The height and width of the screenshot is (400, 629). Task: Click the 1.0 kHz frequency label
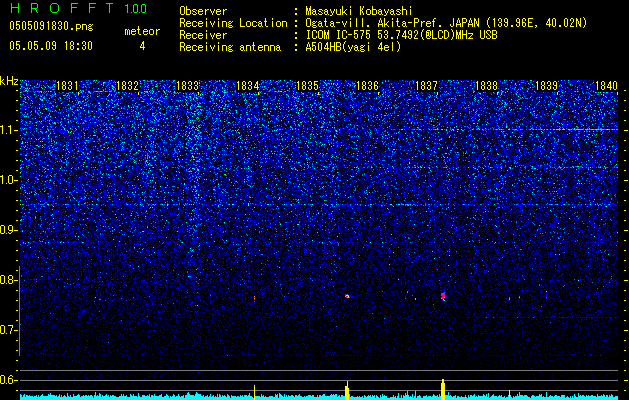[8, 181]
